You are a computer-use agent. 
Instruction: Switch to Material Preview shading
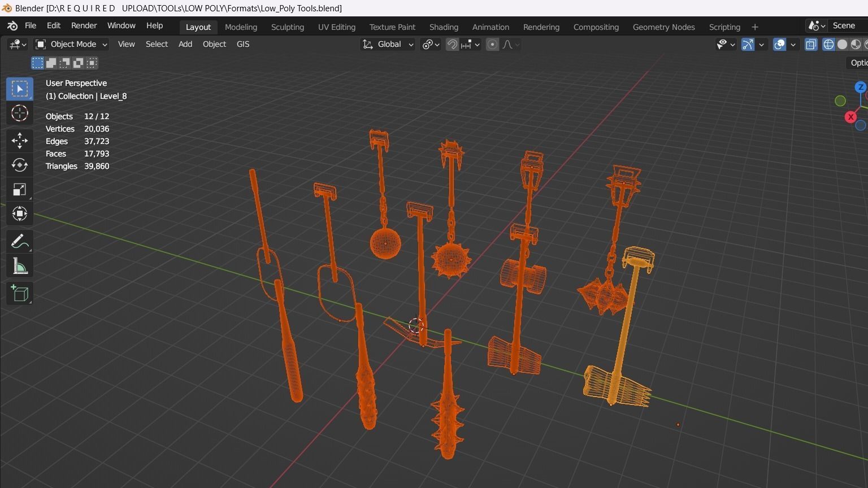coord(856,45)
